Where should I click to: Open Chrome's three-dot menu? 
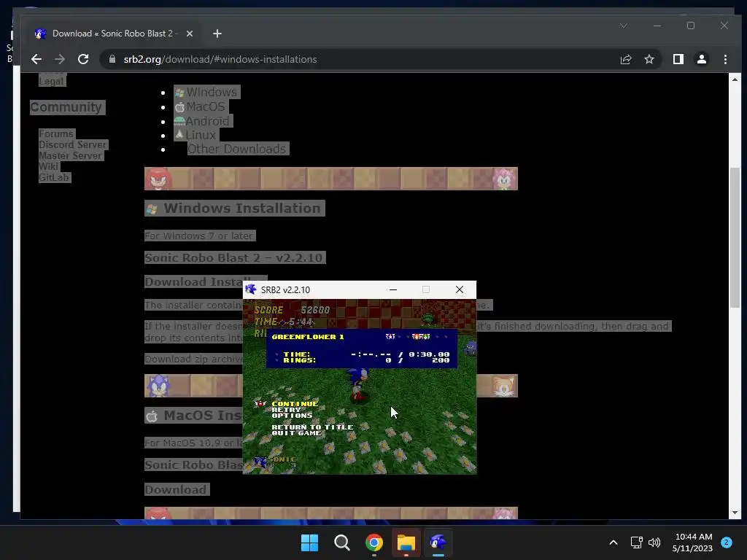pyautogui.click(x=725, y=59)
